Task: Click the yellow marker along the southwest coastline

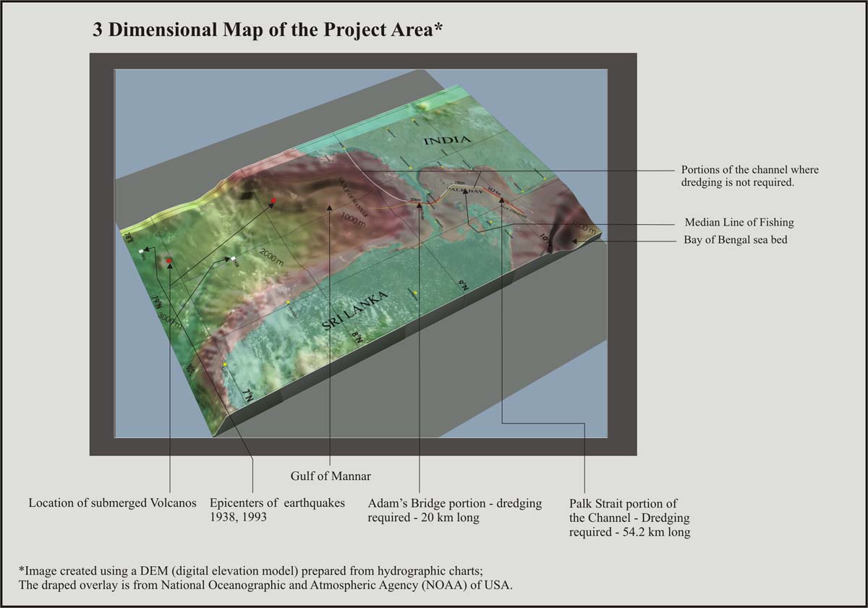Action: (225, 364)
